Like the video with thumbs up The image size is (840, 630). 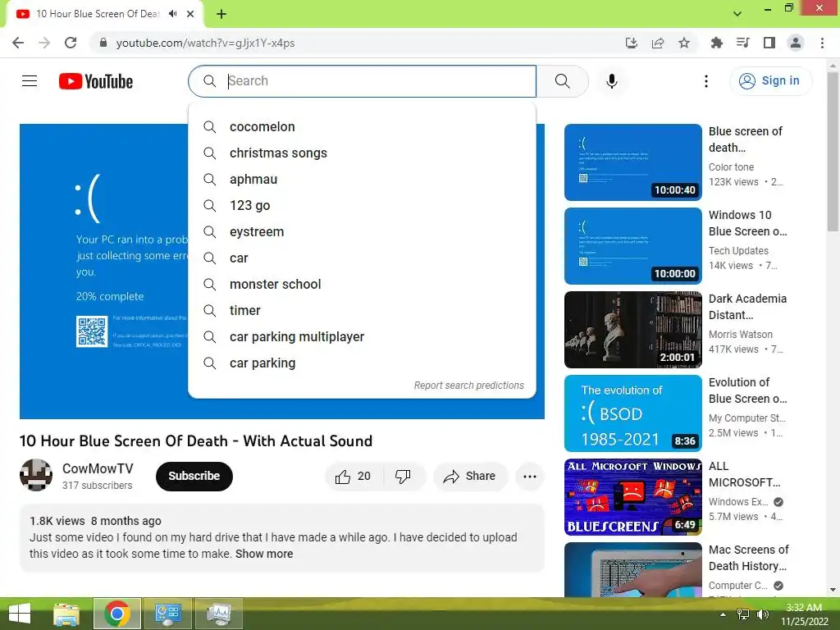pyautogui.click(x=353, y=477)
